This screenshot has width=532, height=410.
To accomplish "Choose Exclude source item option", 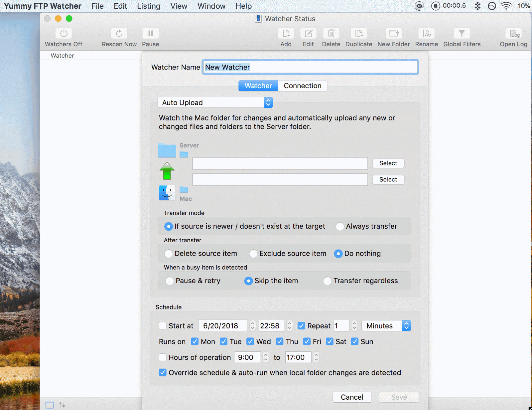I will pyautogui.click(x=253, y=254).
